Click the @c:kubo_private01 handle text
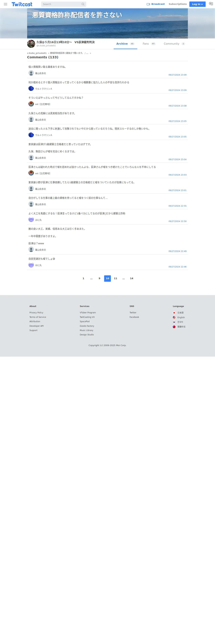 [x=46, y=46]
